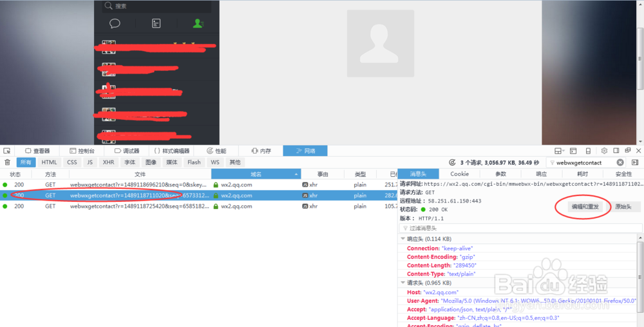Switch to the 控制台 console tab
This screenshot has width=644, height=327.
tap(82, 151)
